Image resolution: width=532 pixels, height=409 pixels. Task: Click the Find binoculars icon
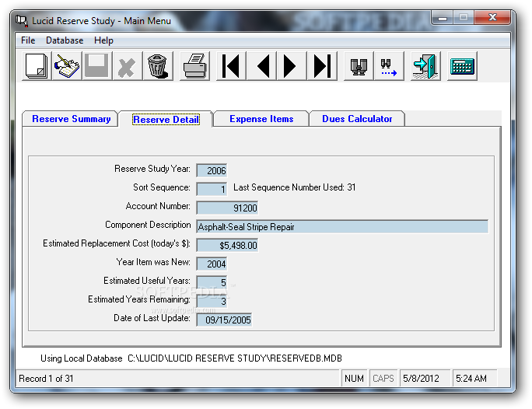click(x=359, y=66)
